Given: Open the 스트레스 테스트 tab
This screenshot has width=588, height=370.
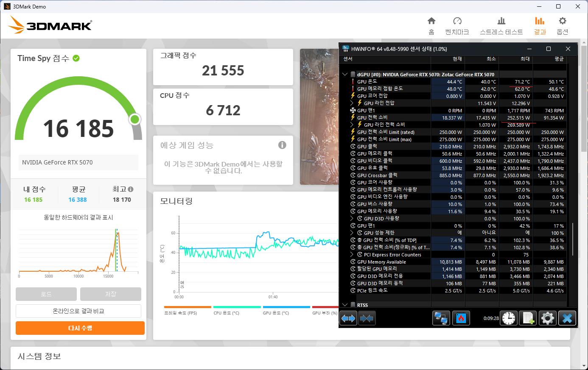Looking at the screenshot, I should point(501,26).
